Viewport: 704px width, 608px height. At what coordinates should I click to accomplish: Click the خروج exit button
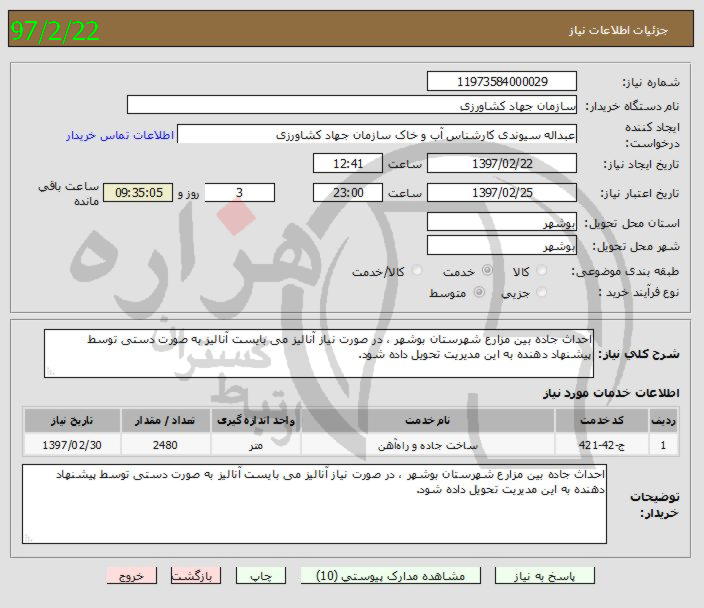(132, 576)
